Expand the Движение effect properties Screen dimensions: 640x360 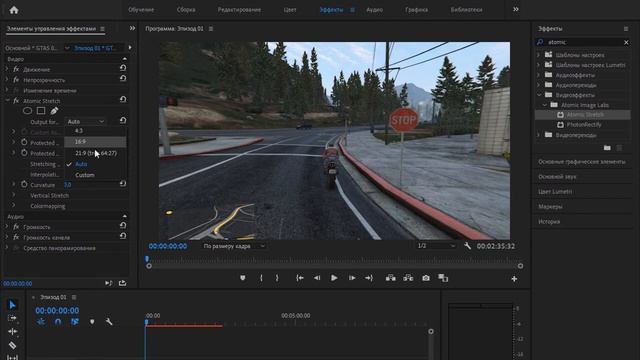[x=7, y=69]
